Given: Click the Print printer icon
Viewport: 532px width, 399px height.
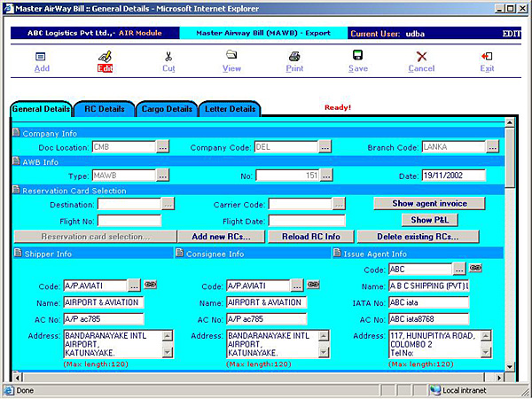Looking at the screenshot, I should [x=294, y=57].
